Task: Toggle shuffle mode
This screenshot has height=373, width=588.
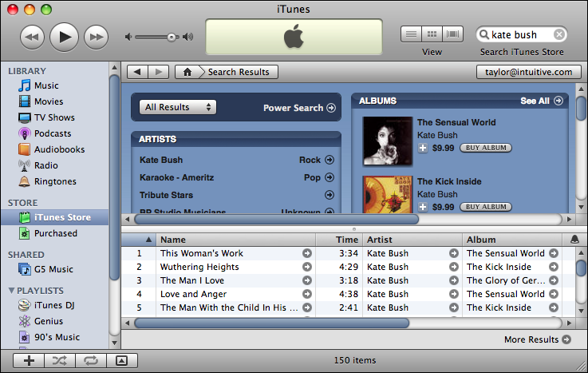Action: (60, 360)
